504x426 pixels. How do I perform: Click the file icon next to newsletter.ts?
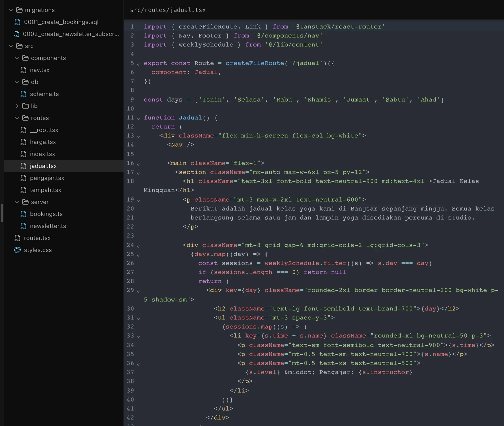pyautogui.click(x=23, y=226)
